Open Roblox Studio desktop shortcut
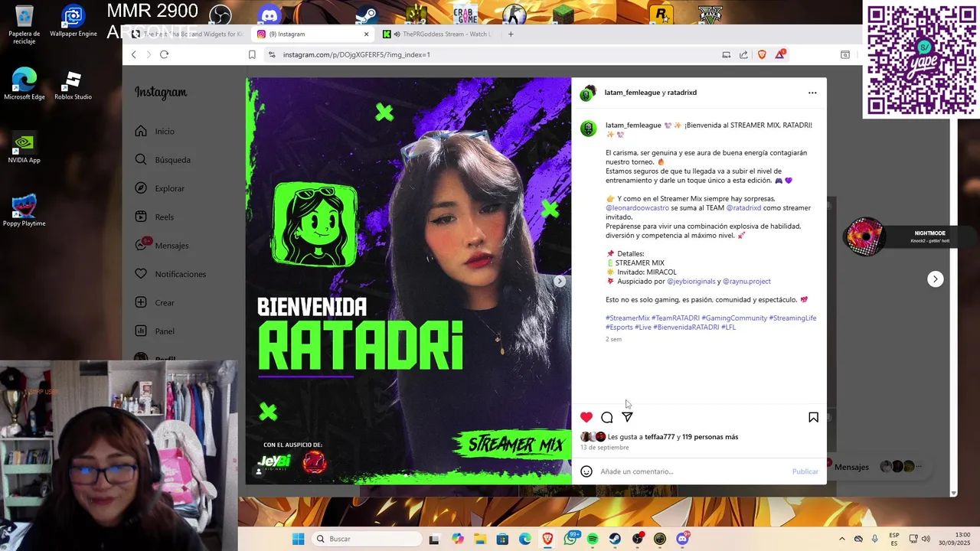Image resolution: width=980 pixels, height=551 pixels. pos(73,86)
